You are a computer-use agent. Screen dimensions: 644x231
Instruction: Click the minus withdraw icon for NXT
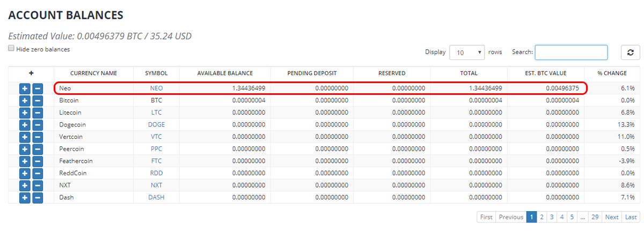pyautogui.click(x=38, y=185)
